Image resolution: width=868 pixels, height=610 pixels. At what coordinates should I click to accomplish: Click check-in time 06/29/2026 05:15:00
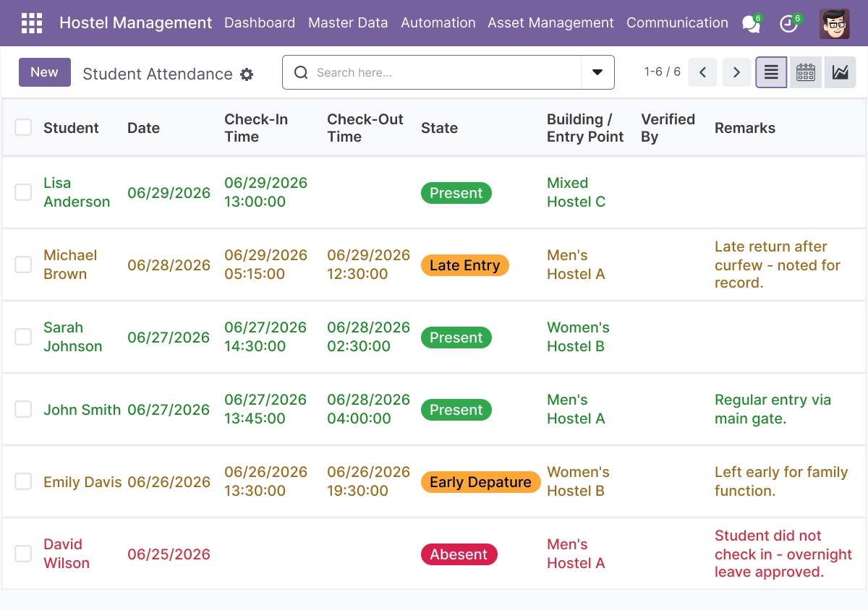pyautogui.click(x=265, y=265)
